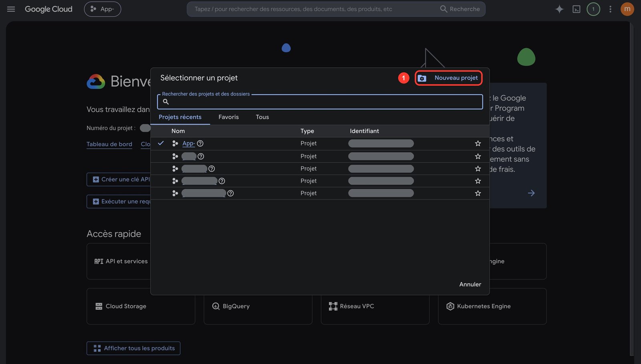Viewport: 641px width, 364px height.
Task: Click Créer une clé API button
Action: [119, 179]
